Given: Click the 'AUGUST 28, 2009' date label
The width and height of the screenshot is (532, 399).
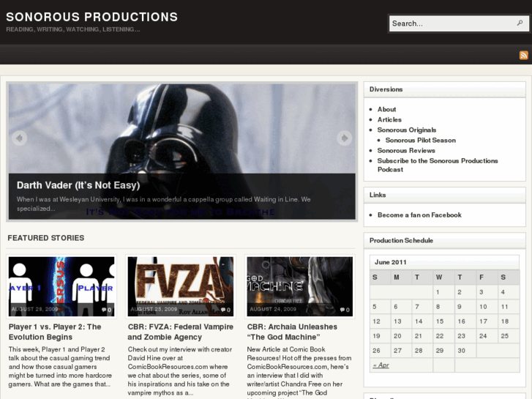Looking at the screenshot, I should point(34,310).
